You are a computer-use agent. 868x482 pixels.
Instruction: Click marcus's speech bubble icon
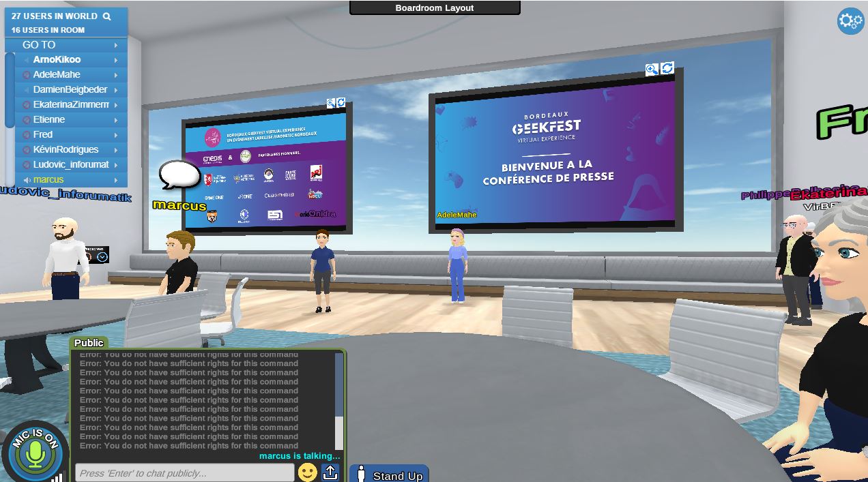[x=179, y=175]
